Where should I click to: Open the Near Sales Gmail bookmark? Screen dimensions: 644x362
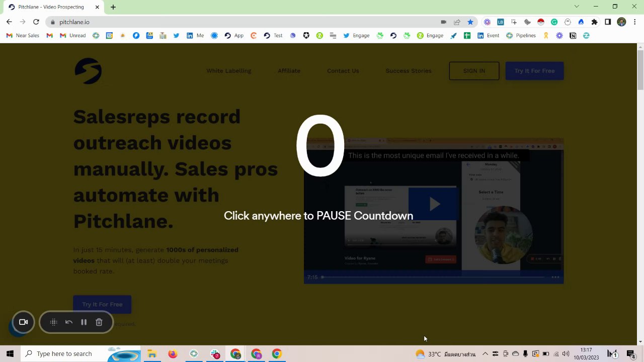(23, 36)
